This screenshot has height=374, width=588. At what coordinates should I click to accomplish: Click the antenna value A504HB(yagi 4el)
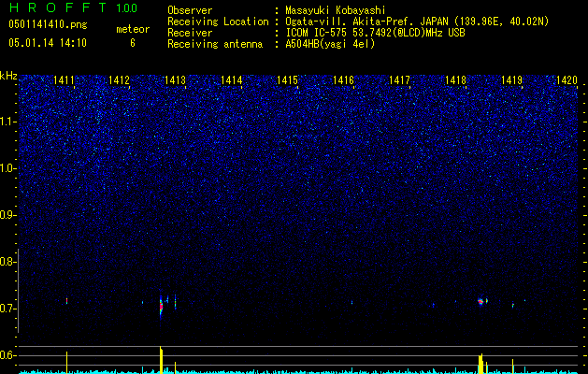point(330,44)
